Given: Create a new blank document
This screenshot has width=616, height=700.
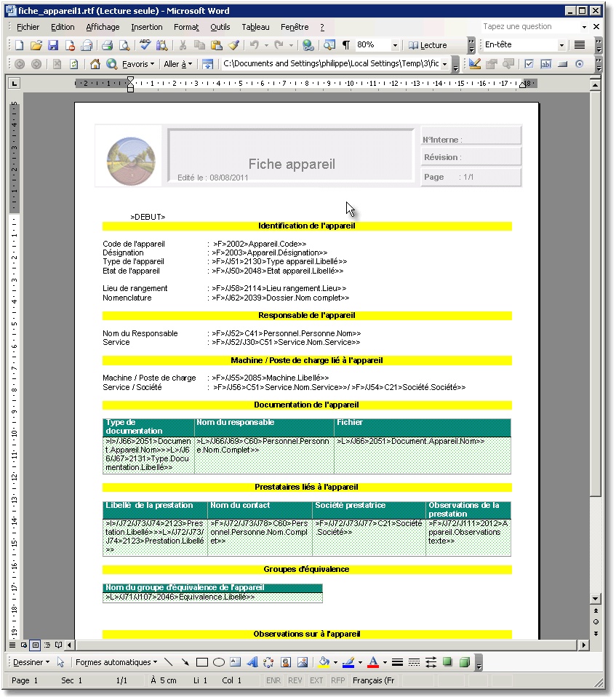Looking at the screenshot, I should point(19,45).
